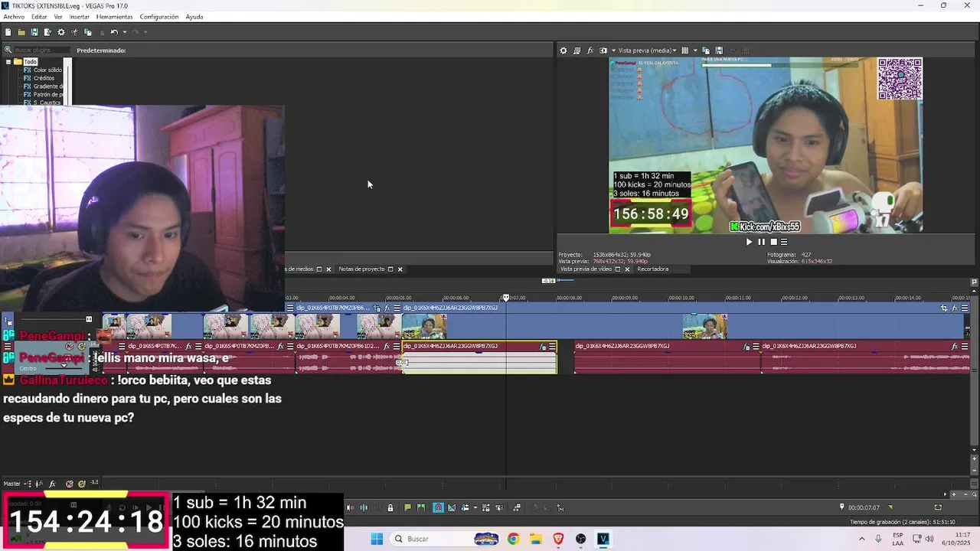
Task: Create a new project with the New icon
Action: coord(8,32)
